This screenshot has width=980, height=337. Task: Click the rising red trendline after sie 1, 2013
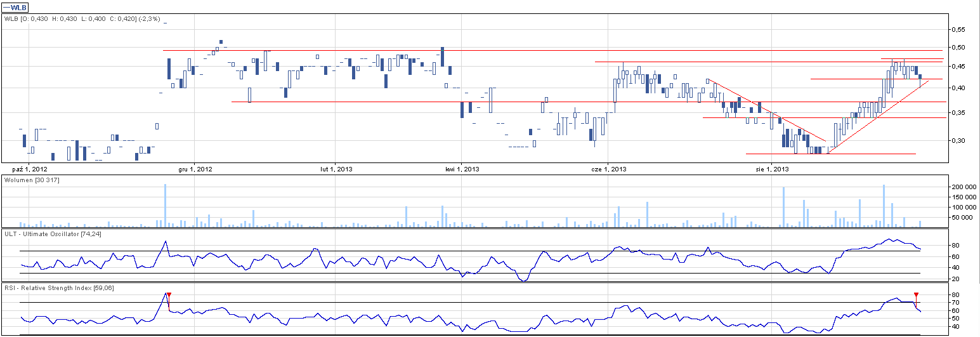878,117
